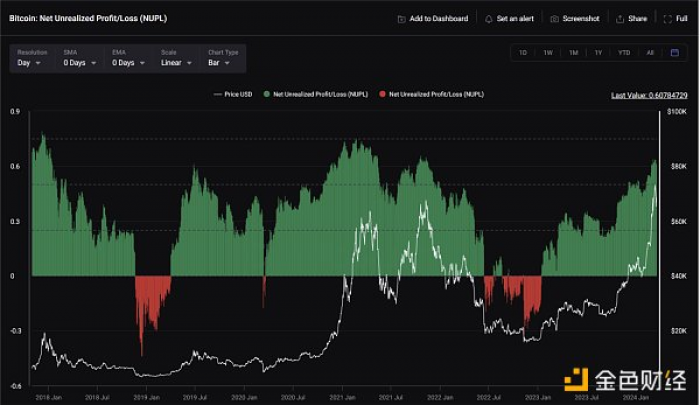Select the 1M time range
This screenshot has width=700, height=405.
(x=573, y=53)
